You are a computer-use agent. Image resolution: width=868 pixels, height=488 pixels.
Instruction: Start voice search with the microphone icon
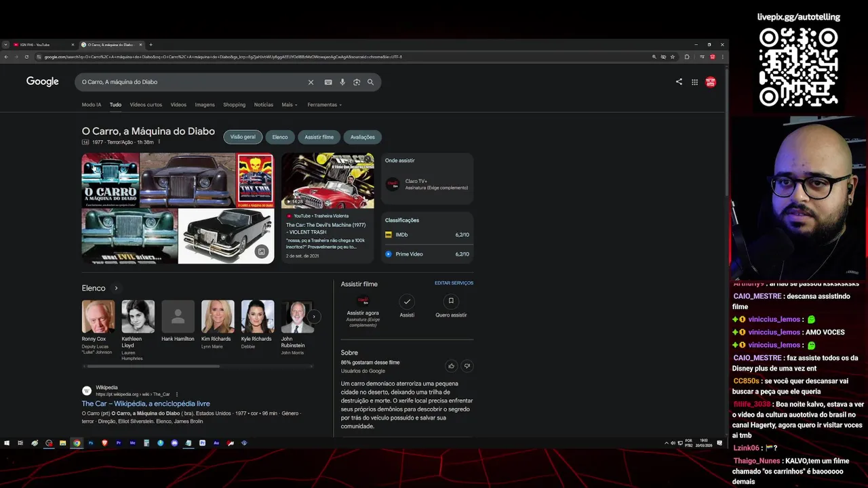coord(342,82)
